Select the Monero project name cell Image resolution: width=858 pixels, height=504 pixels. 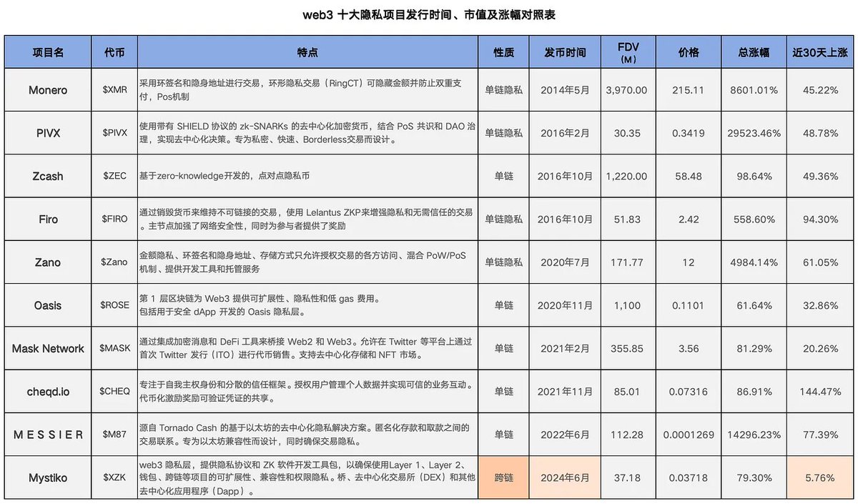tap(48, 90)
